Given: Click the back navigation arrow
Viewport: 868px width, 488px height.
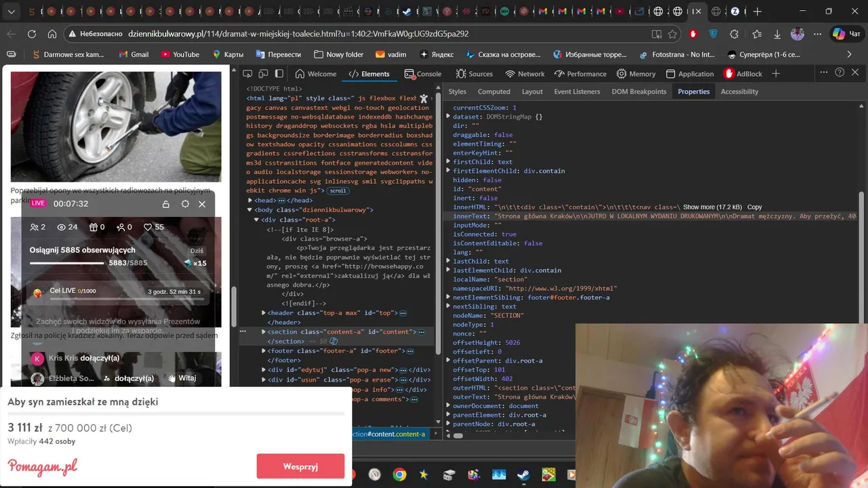Looking at the screenshot, I should (x=12, y=34).
